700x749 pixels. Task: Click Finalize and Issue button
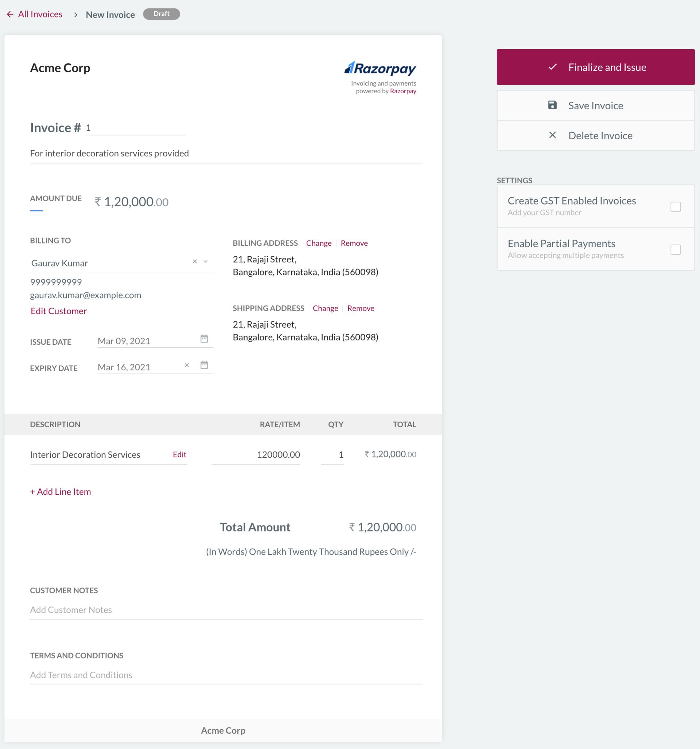(595, 67)
